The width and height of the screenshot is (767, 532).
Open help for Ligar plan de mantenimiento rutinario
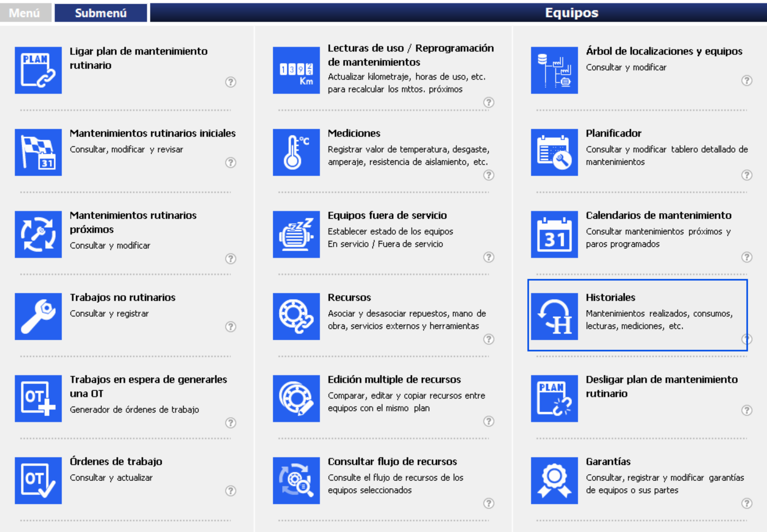pyautogui.click(x=230, y=82)
